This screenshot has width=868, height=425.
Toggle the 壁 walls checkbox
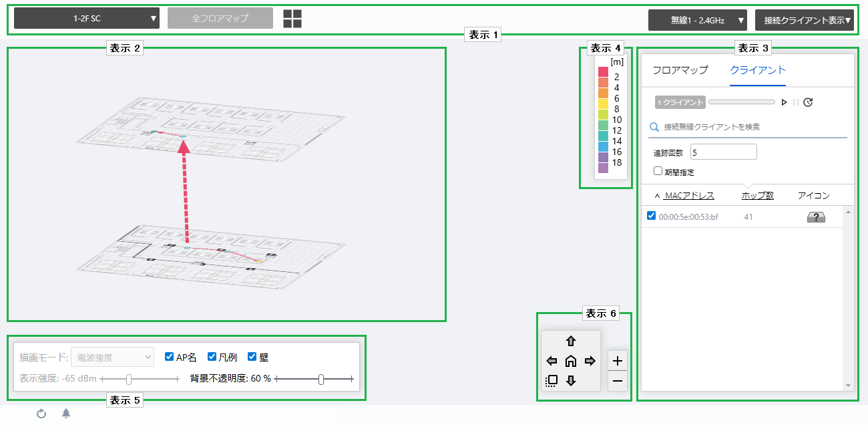click(x=252, y=357)
